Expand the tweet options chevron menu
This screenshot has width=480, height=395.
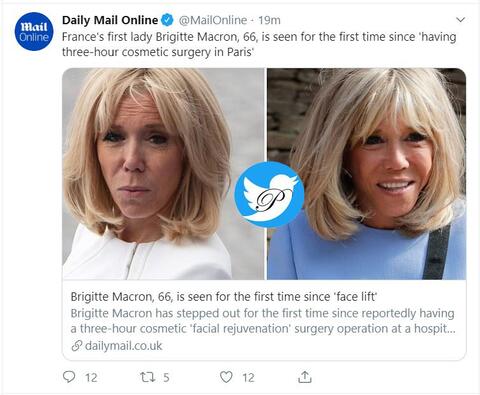coord(460,20)
